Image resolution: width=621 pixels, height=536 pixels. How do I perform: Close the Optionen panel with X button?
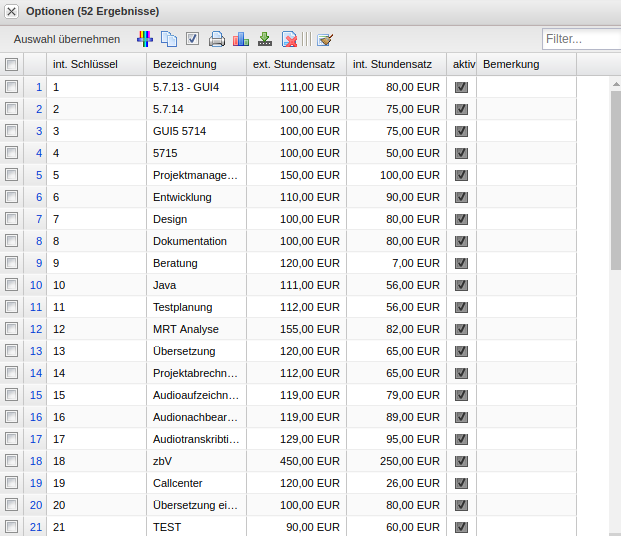point(12,11)
